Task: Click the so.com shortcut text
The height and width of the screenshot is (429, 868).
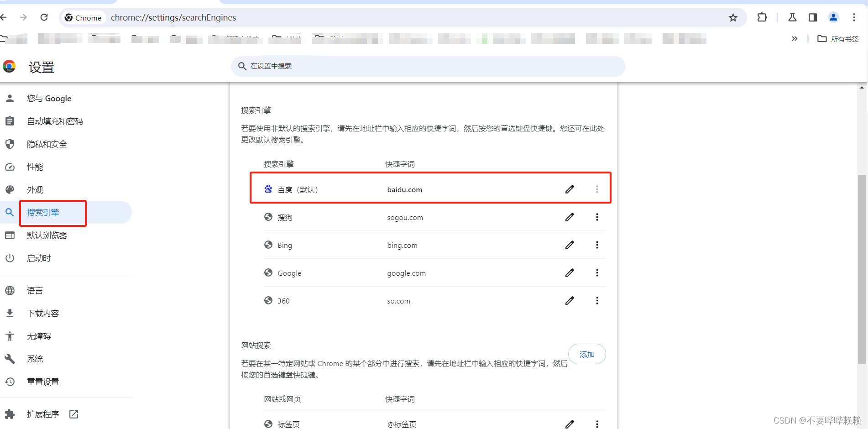Action: pyautogui.click(x=398, y=301)
